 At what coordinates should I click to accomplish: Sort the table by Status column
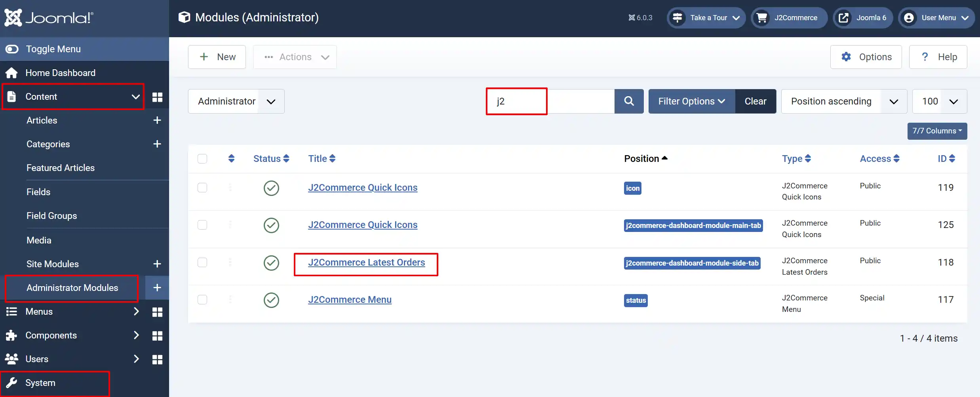(271, 159)
